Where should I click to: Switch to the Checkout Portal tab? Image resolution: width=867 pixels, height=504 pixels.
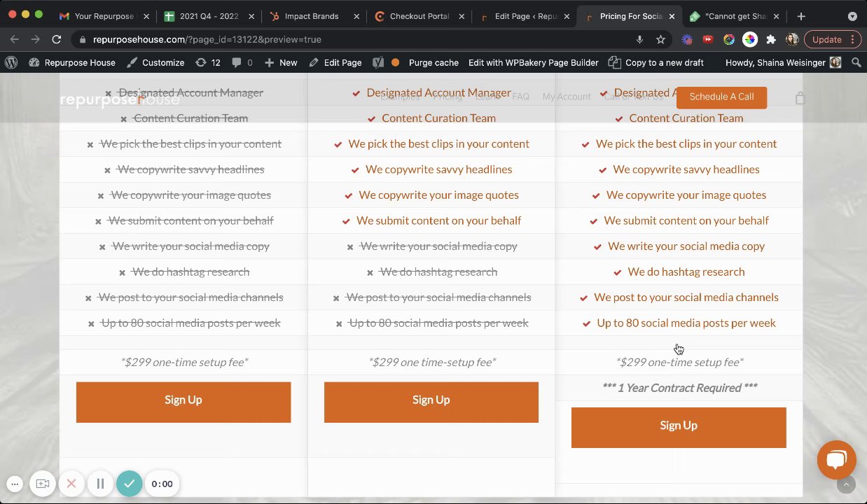pos(419,16)
